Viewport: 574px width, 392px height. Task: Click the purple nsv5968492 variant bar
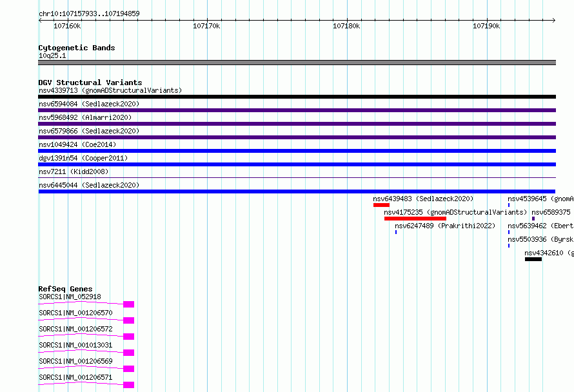(297, 124)
